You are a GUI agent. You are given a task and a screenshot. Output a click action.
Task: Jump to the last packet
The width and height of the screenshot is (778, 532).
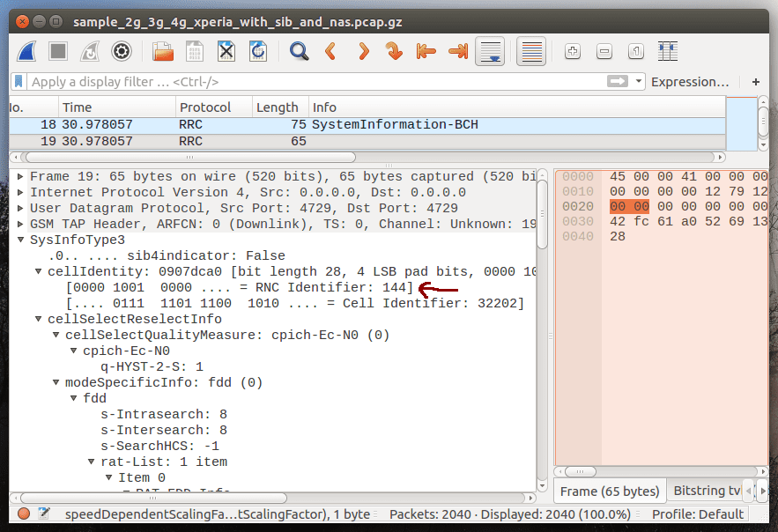tap(458, 51)
